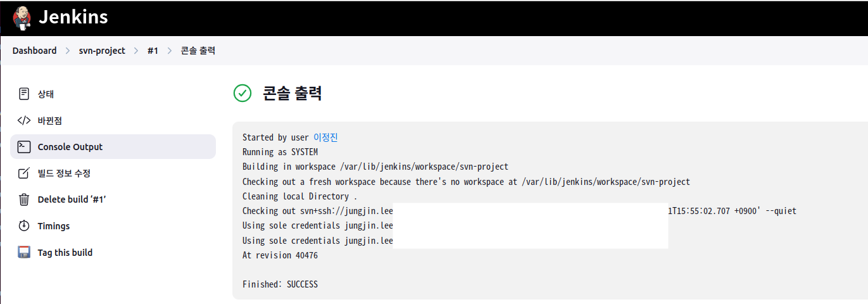This screenshot has height=304, width=868.
Task: Click the Console Output terminal icon
Action: 24,147
